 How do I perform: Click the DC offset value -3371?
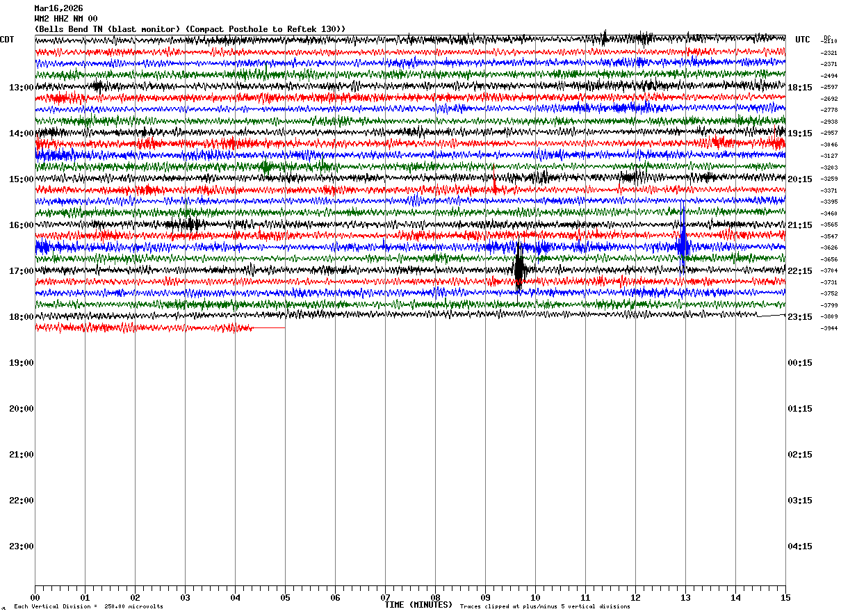[829, 191]
